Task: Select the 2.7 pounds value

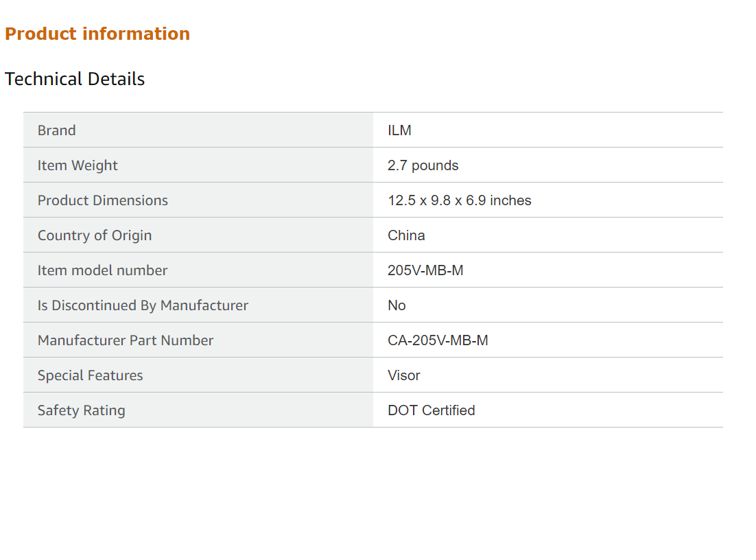Action: coord(423,165)
